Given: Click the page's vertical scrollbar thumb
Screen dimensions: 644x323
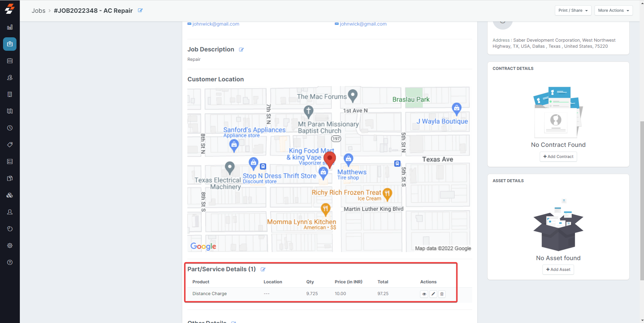Looking at the screenshot, I should pyautogui.click(x=642, y=201).
